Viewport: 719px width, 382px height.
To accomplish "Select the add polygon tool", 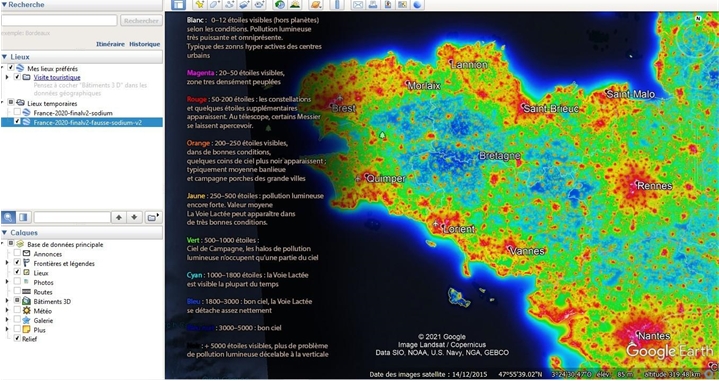I will pyautogui.click(x=215, y=5).
